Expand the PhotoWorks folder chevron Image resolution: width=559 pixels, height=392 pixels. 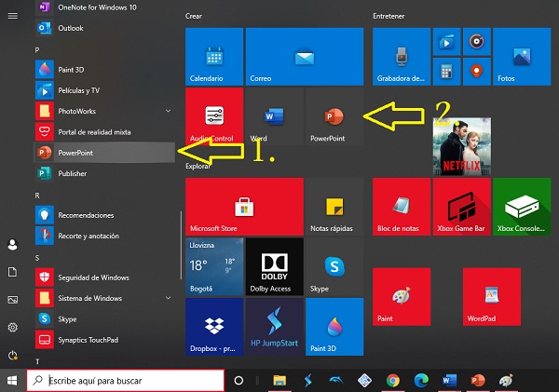pyautogui.click(x=169, y=111)
